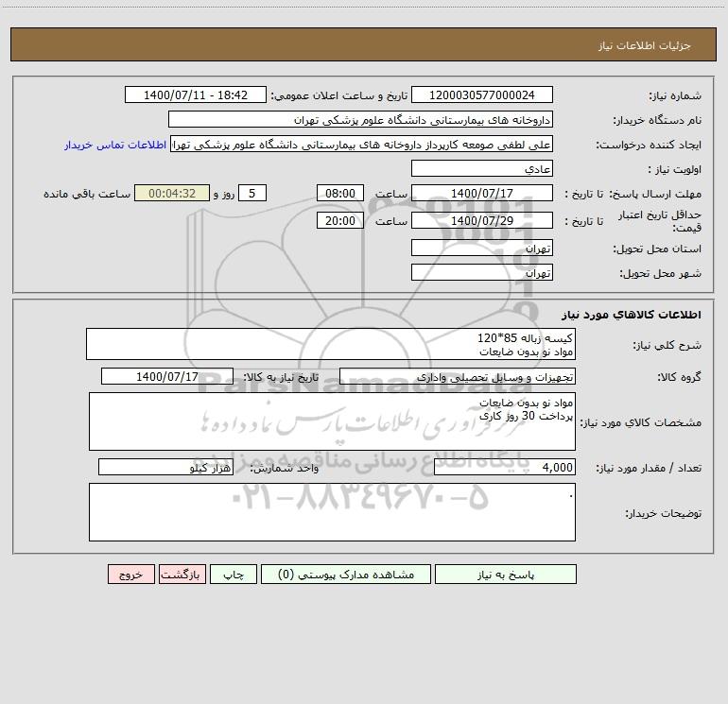The image size is (728, 704).
Task: Click the ساعت باقی مانده label
Action: click(x=87, y=194)
